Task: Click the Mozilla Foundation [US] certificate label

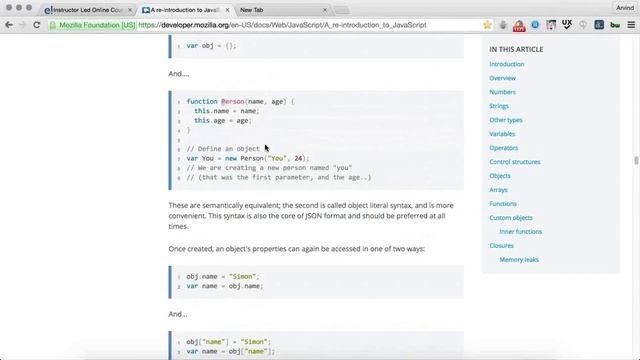Action: click(97, 25)
